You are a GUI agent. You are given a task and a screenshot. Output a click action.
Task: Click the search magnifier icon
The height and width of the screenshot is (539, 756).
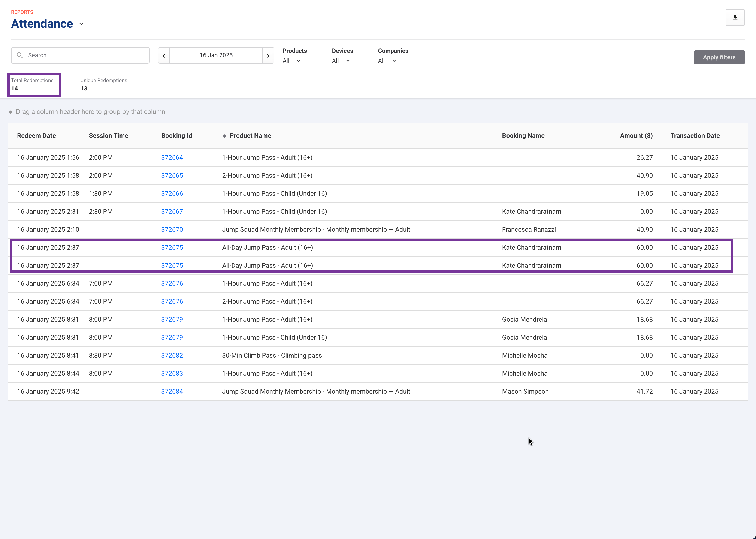(x=20, y=55)
